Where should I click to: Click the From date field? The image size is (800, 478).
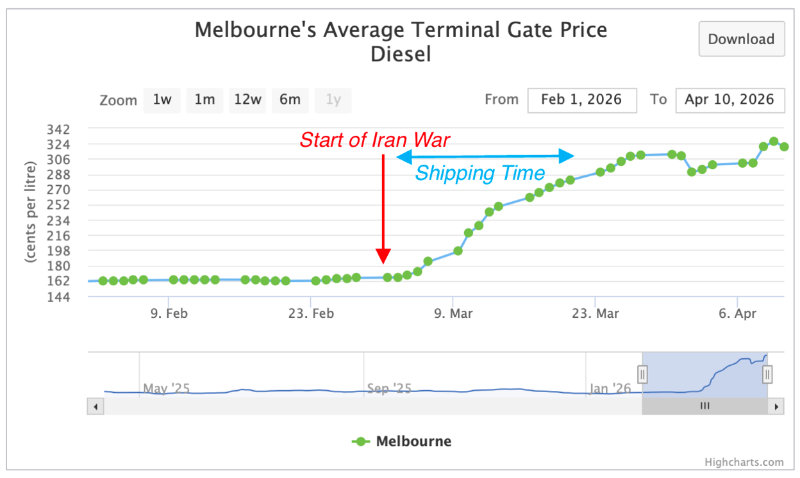point(581,99)
